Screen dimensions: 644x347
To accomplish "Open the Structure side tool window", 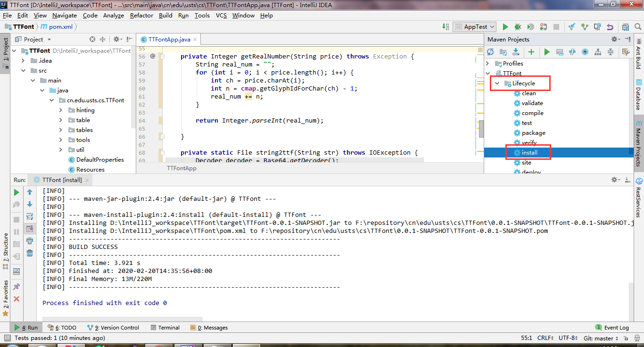I will (x=5, y=251).
